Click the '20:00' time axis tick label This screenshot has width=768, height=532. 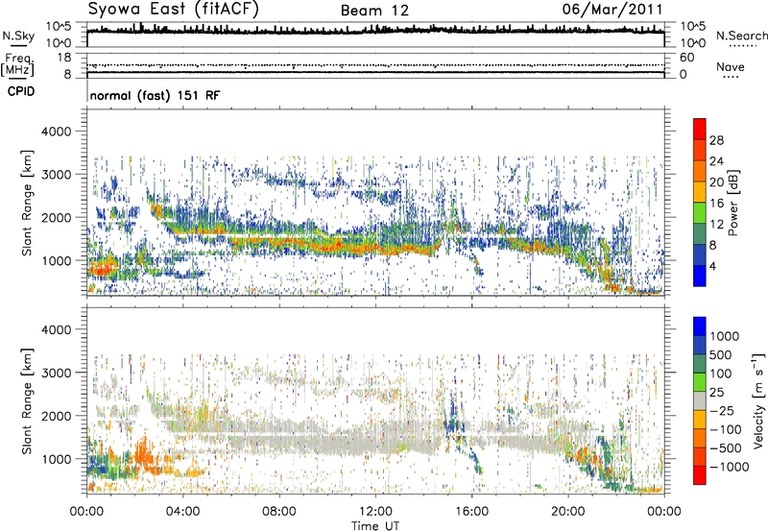point(568,512)
